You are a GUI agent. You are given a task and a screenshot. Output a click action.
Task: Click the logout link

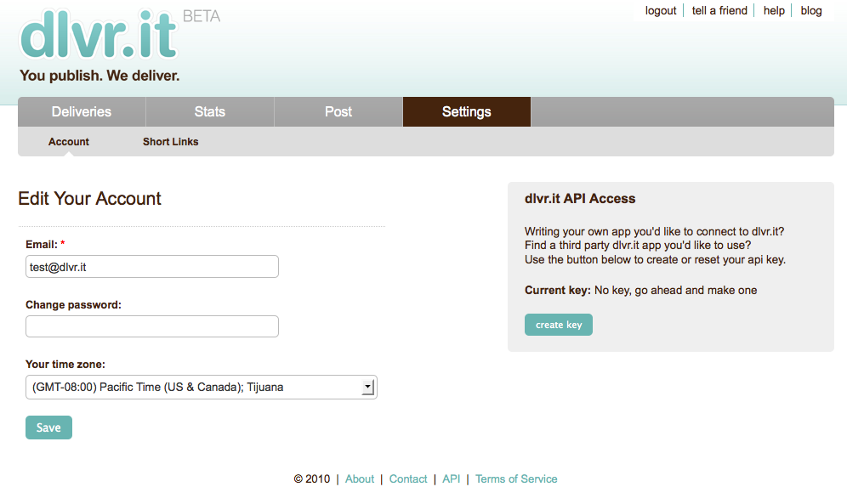pos(661,11)
